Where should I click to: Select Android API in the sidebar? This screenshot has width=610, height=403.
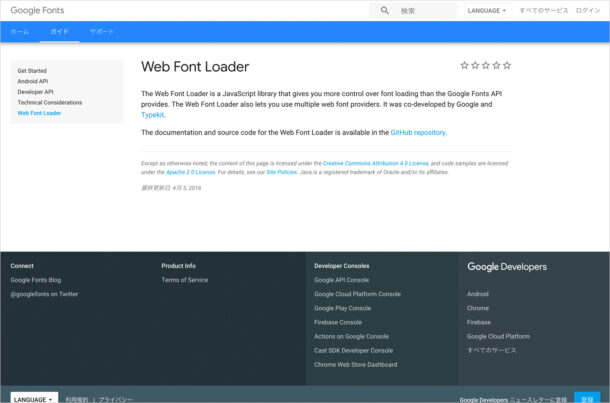point(33,81)
